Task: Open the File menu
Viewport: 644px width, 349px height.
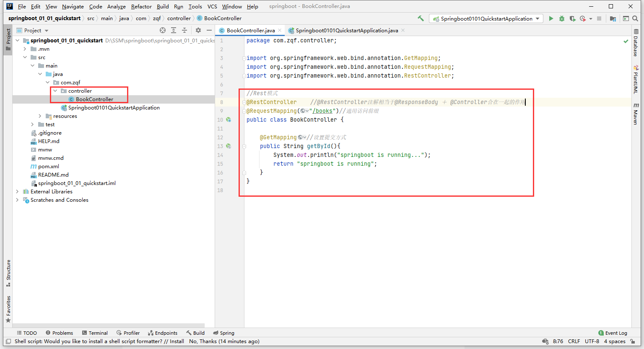Action: tap(22, 6)
